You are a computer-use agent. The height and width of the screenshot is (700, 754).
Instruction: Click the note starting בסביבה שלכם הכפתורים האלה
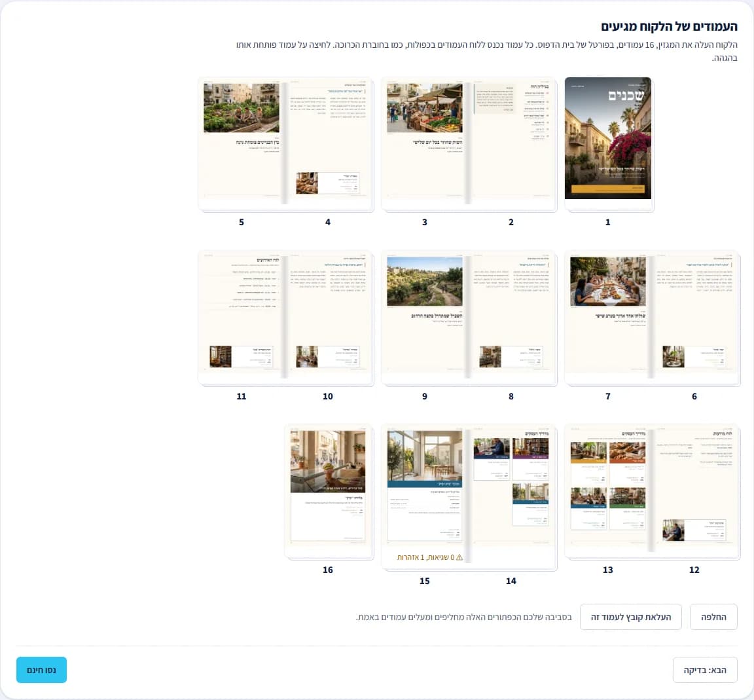point(464,617)
